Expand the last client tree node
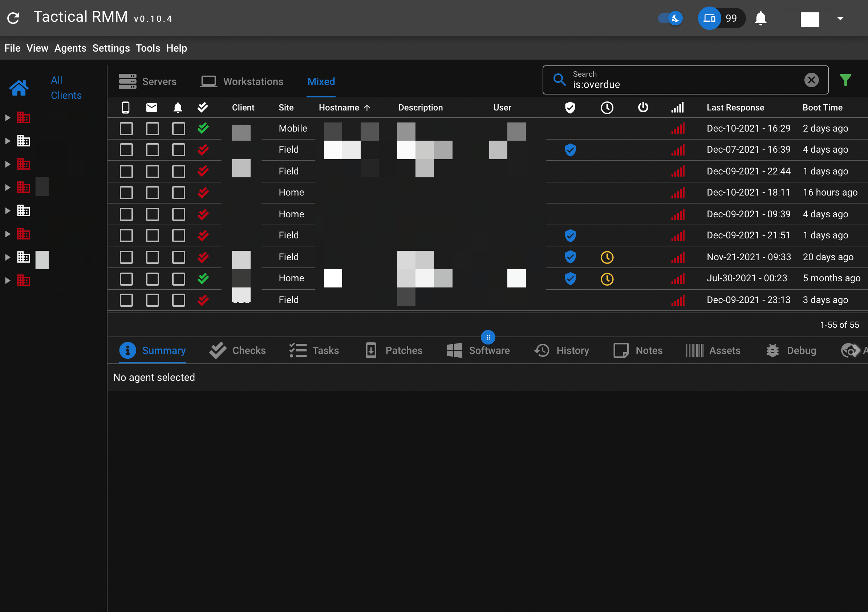868x612 pixels. click(x=8, y=280)
